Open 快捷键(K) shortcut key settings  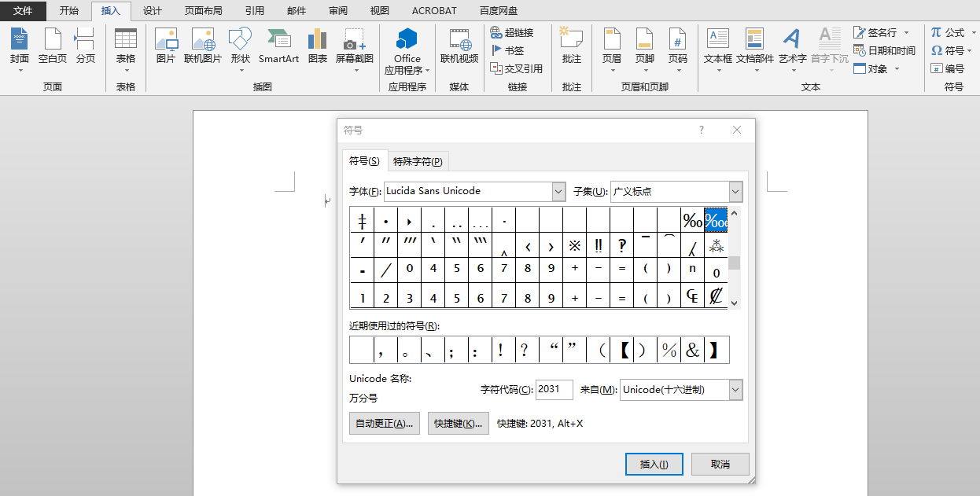click(459, 423)
